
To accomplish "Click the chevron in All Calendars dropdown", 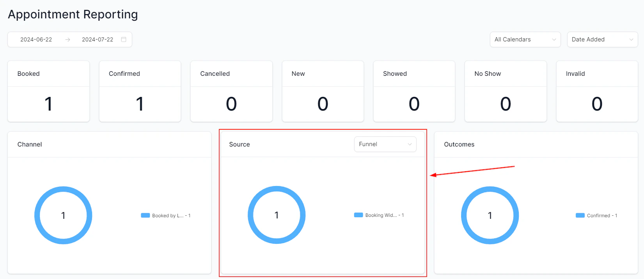I will (554, 39).
